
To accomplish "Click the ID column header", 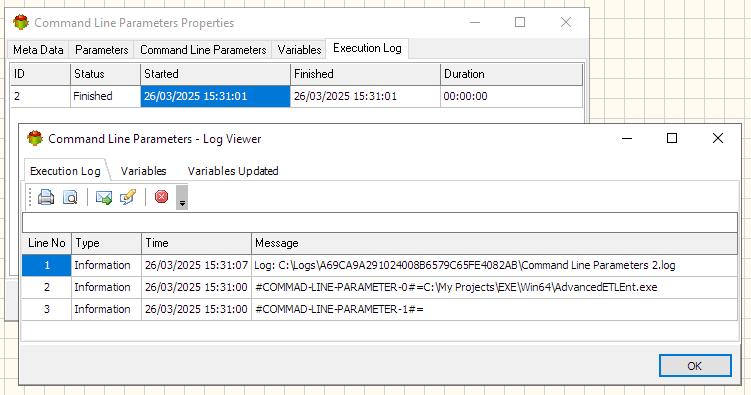I will 40,74.
